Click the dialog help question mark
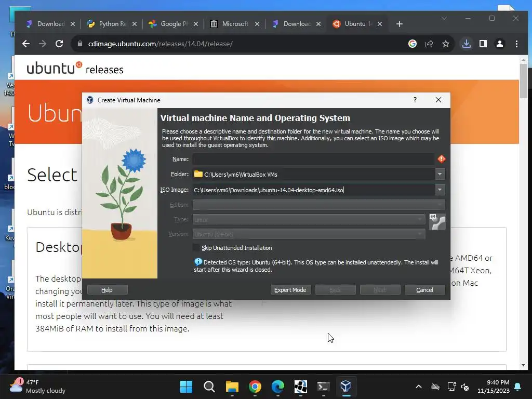Screen dimensions: 532x399 (x=415, y=100)
